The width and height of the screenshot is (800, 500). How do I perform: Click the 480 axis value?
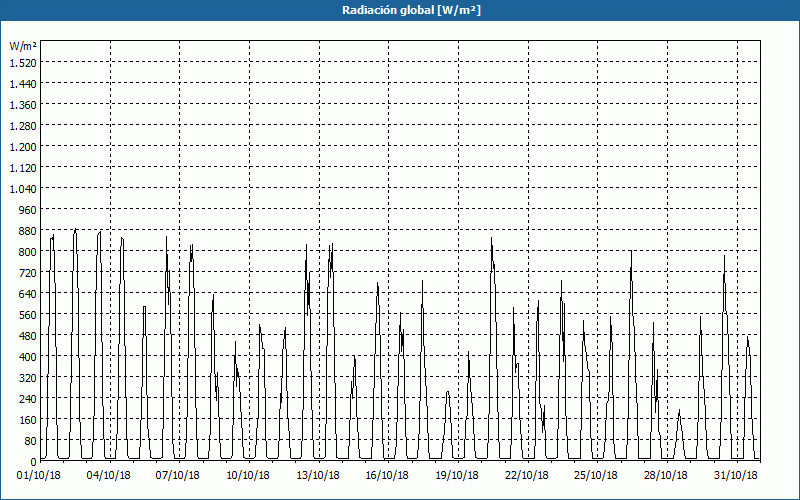[29, 336]
